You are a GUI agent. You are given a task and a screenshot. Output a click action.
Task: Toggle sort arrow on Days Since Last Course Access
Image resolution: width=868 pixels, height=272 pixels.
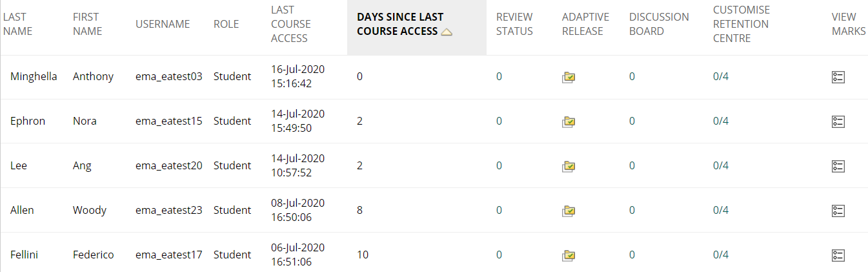pos(446,32)
